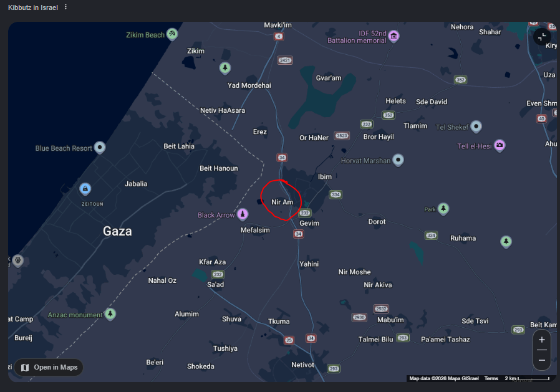Click the Kibbutz in Israel title
The width and height of the screenshot is (560, 392).
coord(33,7)
